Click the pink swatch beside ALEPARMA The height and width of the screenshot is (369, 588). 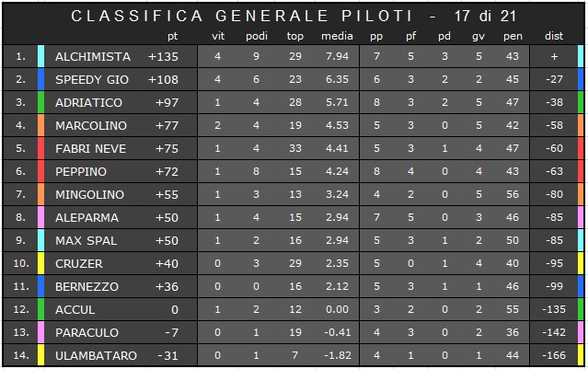point(40,217)
